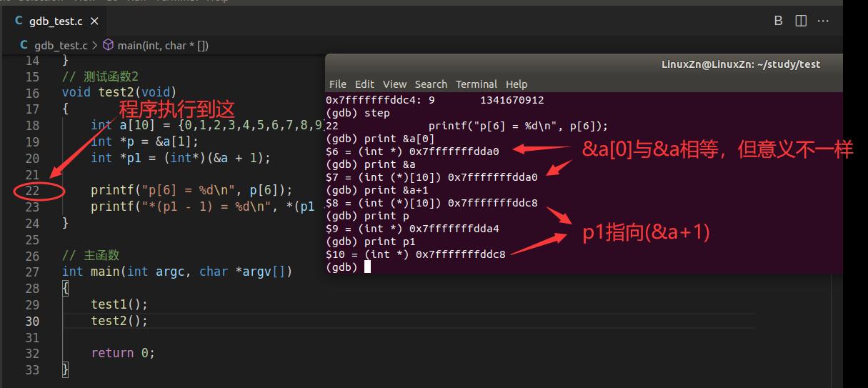
Task: Open the terminal Search menu
Action: (x=431, y=84)
